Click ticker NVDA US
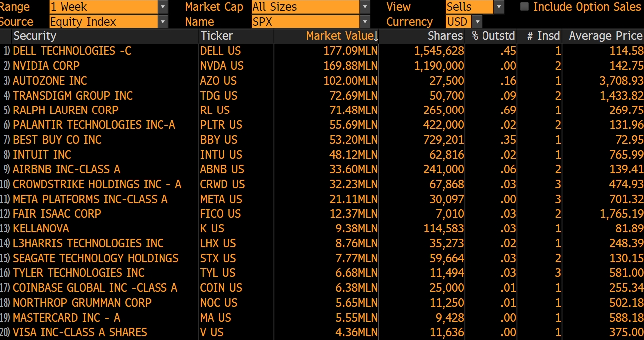The image size is (644, 340). click(222, 66)
